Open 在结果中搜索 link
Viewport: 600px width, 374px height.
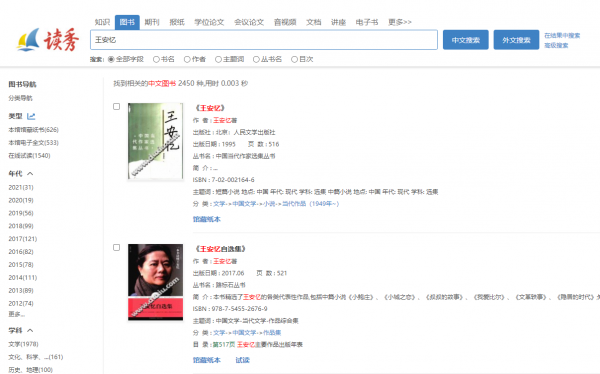click(562, 36)
